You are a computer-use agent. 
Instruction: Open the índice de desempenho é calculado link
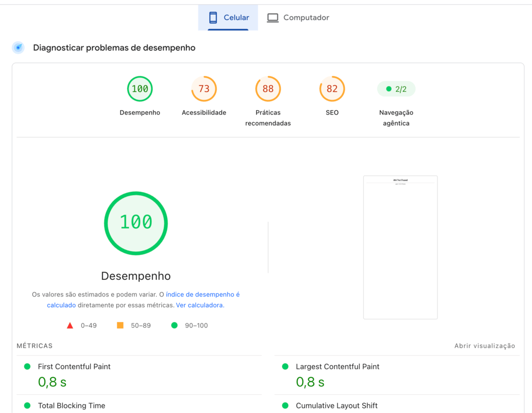click(203, 294)
